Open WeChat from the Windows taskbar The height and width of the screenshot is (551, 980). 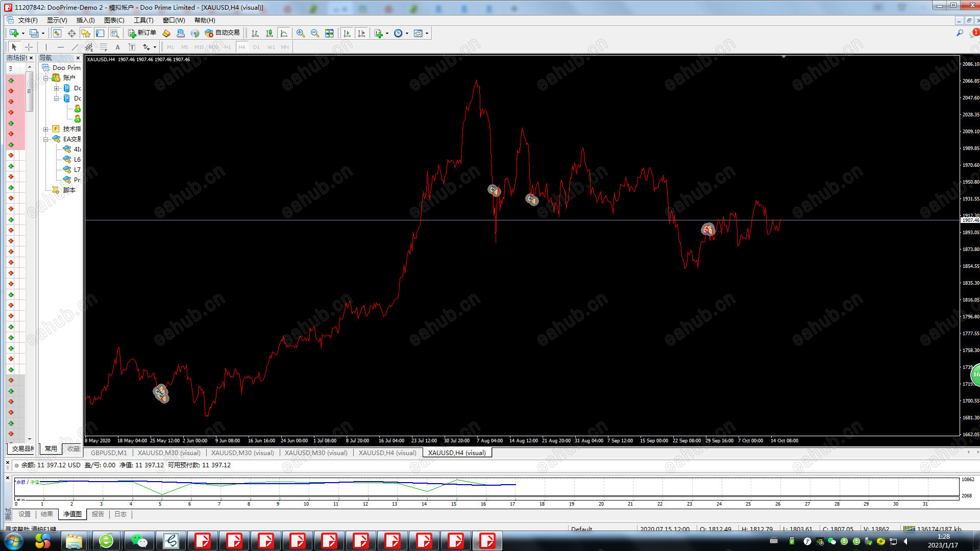coord(139,541)
